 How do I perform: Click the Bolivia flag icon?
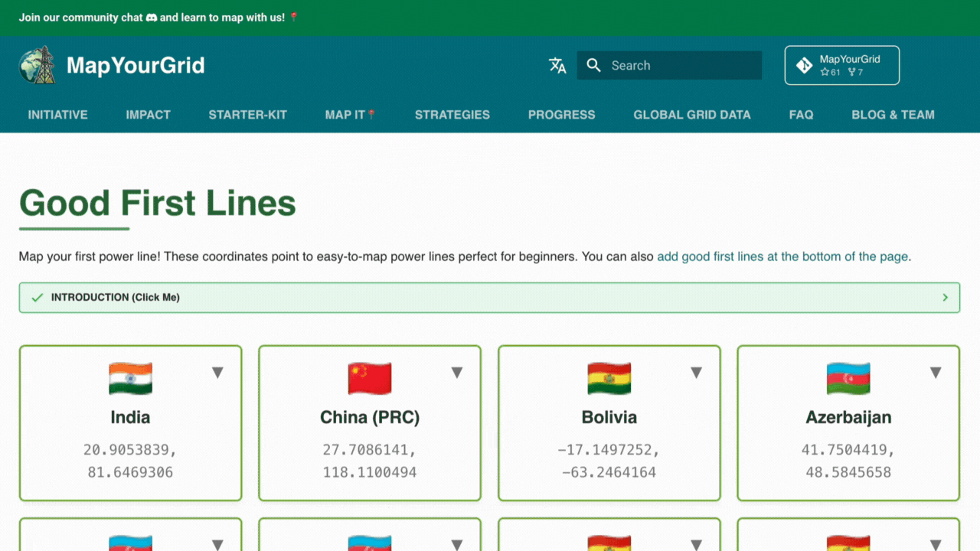(x=609, y=378)
